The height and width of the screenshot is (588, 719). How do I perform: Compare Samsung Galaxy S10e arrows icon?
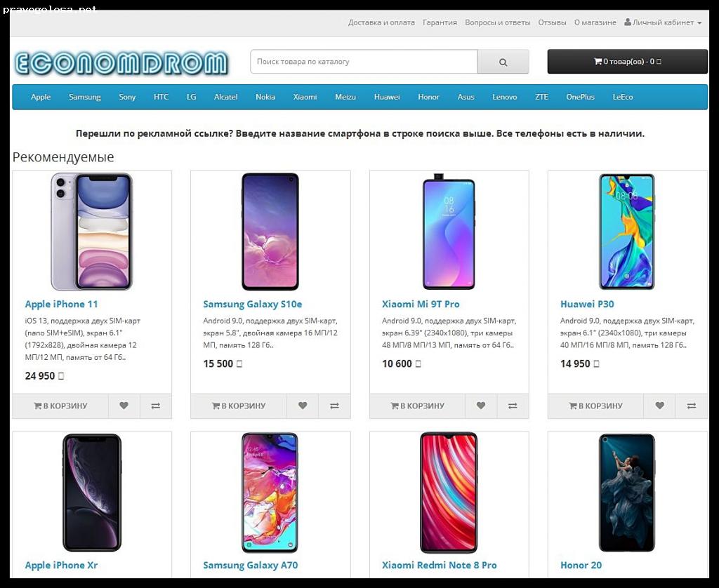point(334,406)
